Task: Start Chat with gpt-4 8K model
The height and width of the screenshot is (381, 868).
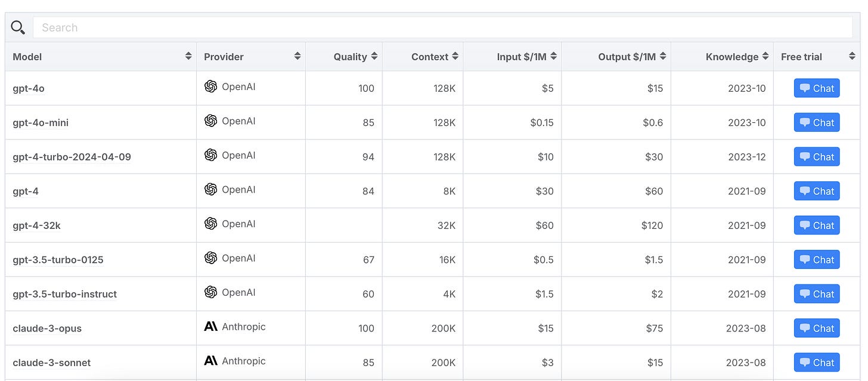Action: pos(817,191)
